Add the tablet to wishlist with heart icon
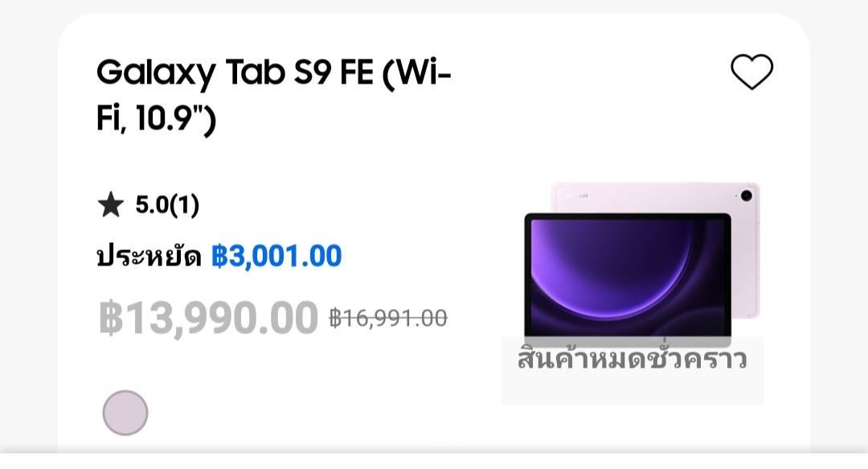868x469 pixels. (x=751, y=72)
